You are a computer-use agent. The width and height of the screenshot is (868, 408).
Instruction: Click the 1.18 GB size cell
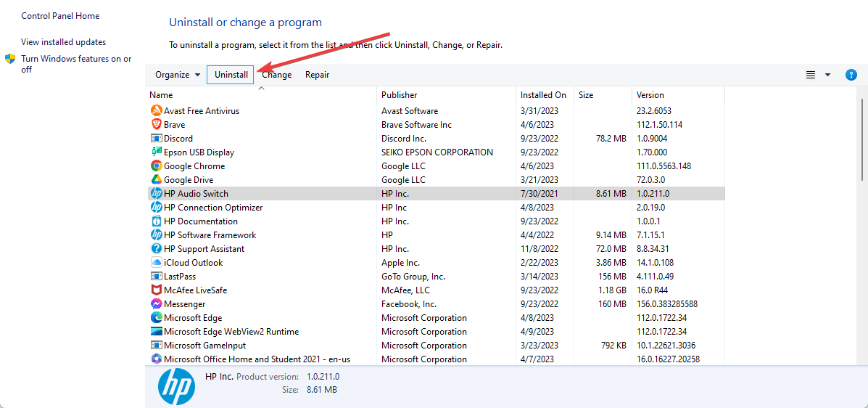tap(612, 290)
